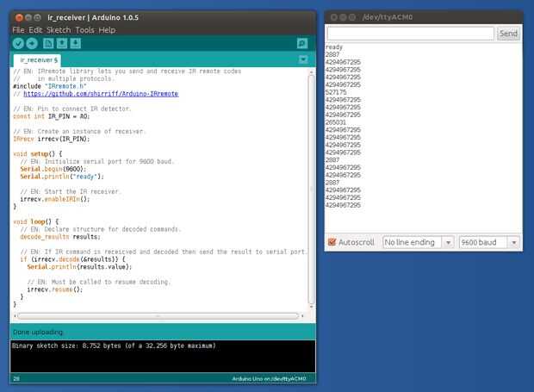Image resolution: width=534 pixels, height=392 pixels.
Task: Click the '265031' serial output value
Action: pos(336,122)
